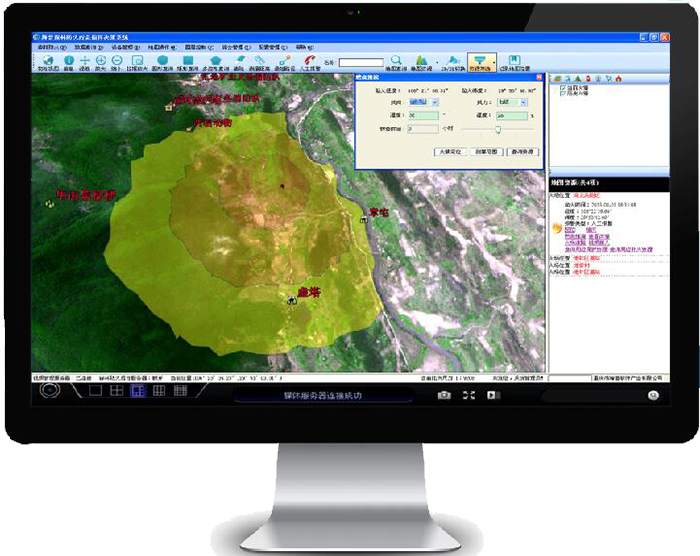Select the zoom out magnifier tool
The height and width of the screenshot is (556, 700).
(117, 61)
